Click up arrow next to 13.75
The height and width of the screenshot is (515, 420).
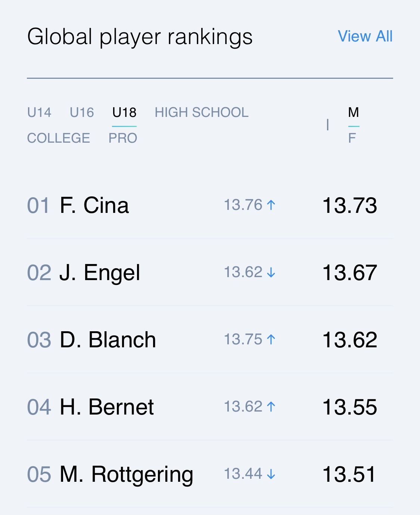click(x=271, y=339)
